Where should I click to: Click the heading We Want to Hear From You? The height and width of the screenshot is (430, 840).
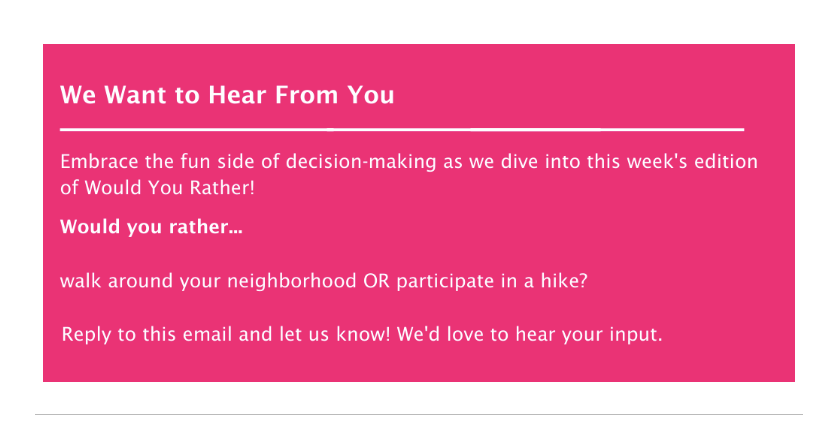click(227, 95)
